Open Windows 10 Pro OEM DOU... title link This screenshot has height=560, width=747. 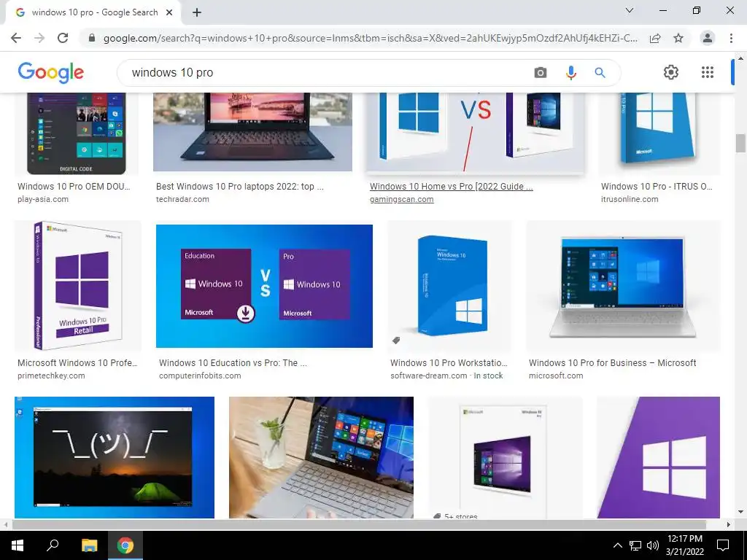74,187
